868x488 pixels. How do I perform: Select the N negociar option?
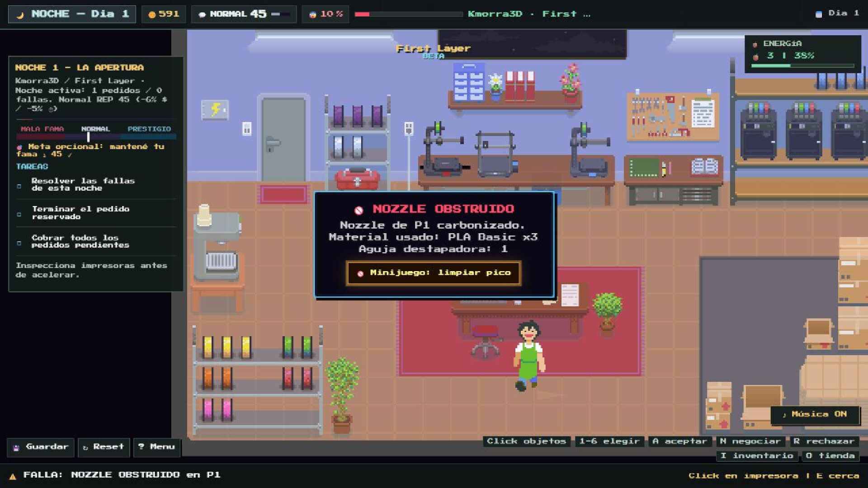[750, 441]
